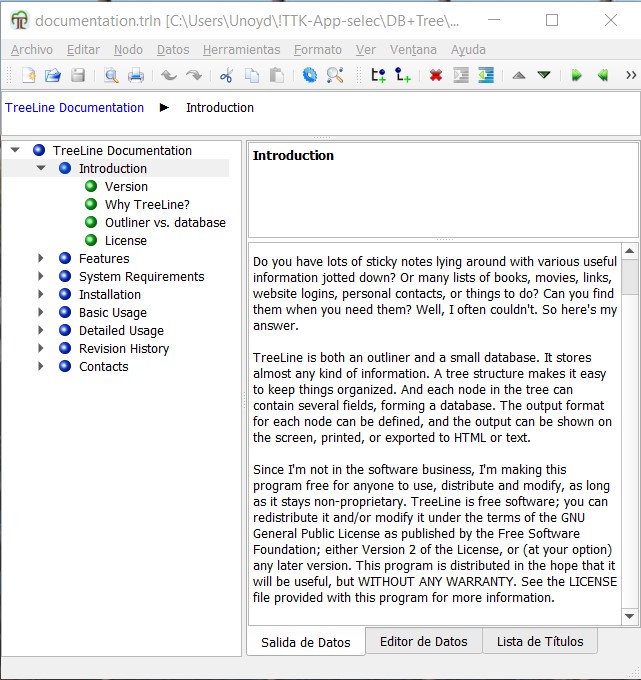Click the New file toolbar icon
641x680 pixels.
pyautogui.click(x=28, y=75)
